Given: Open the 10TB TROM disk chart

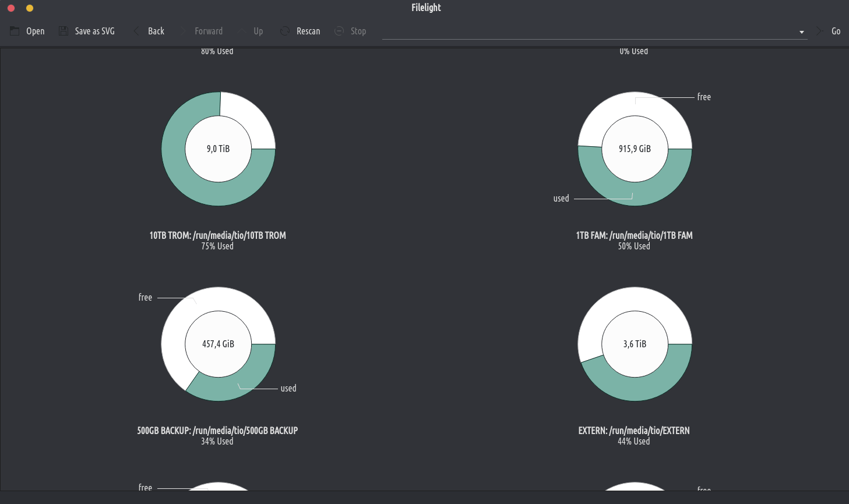Looking at the screenshot, I should [218, 149].
